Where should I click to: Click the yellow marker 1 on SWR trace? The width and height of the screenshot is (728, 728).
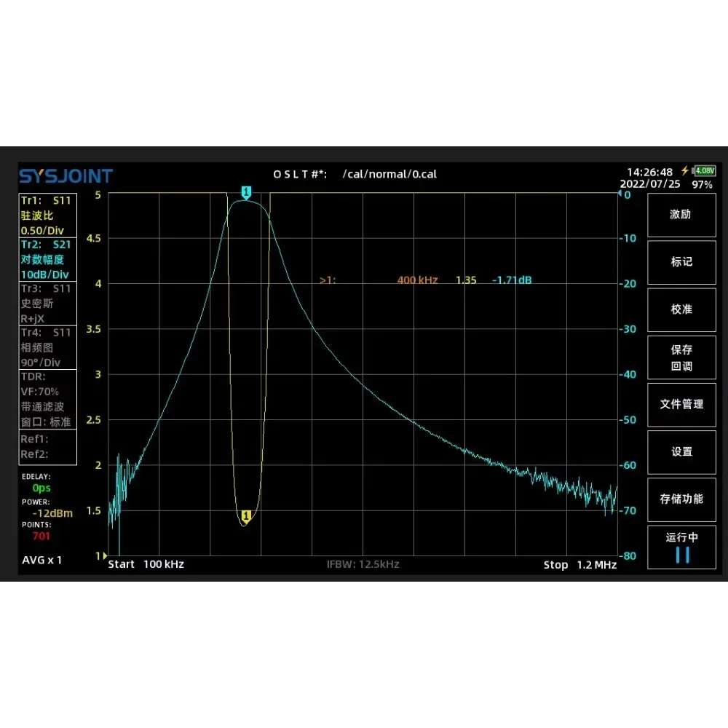point(246,517)
